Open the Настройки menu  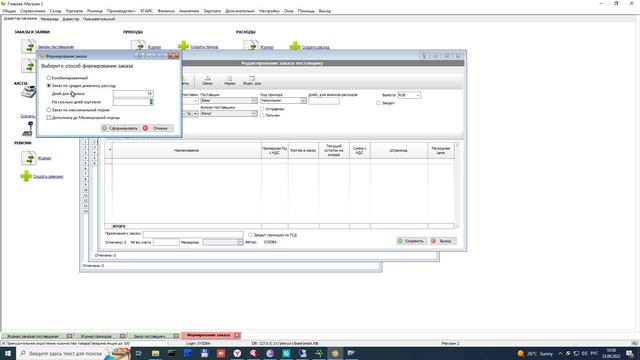pos(269,11)
